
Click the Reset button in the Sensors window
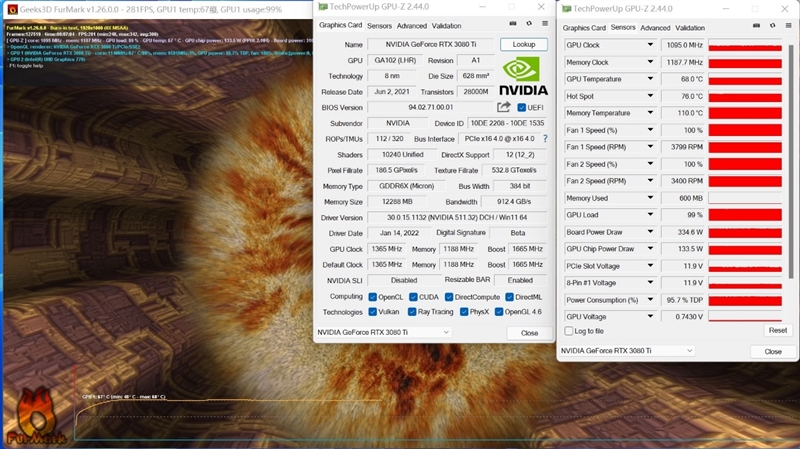[x=778, y=330]
